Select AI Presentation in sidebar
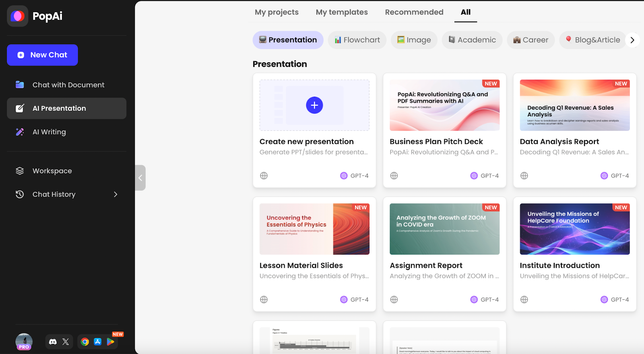Viewport: 644px width, 354px height. pos(66,108)
